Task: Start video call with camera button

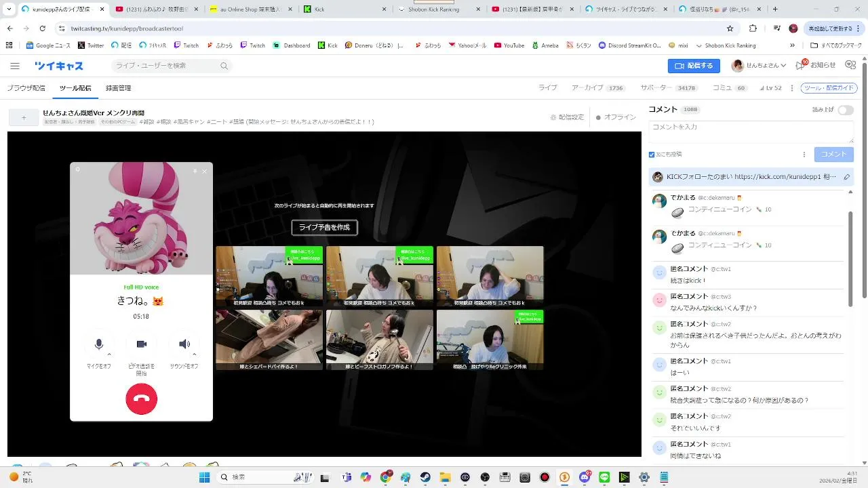Action: [141, 344]
